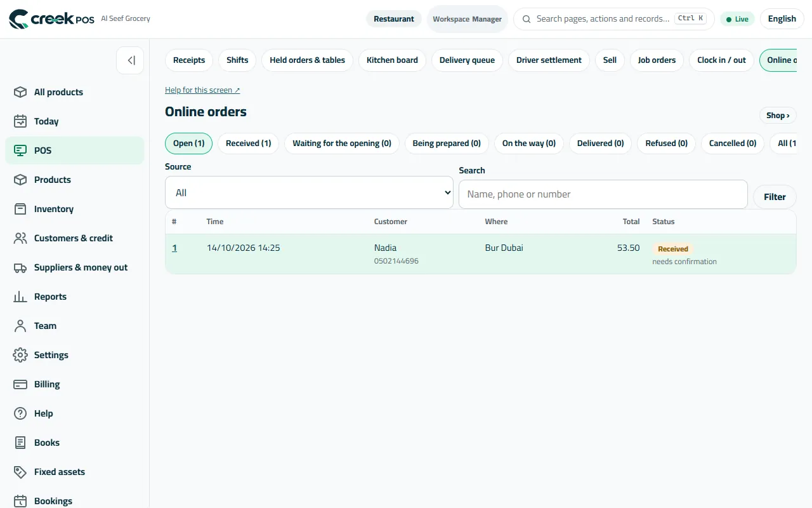Open Held orders & tables tab

click(307, 60)
